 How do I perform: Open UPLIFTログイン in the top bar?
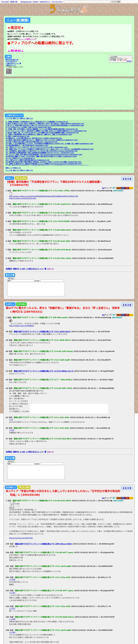point(45,2)
